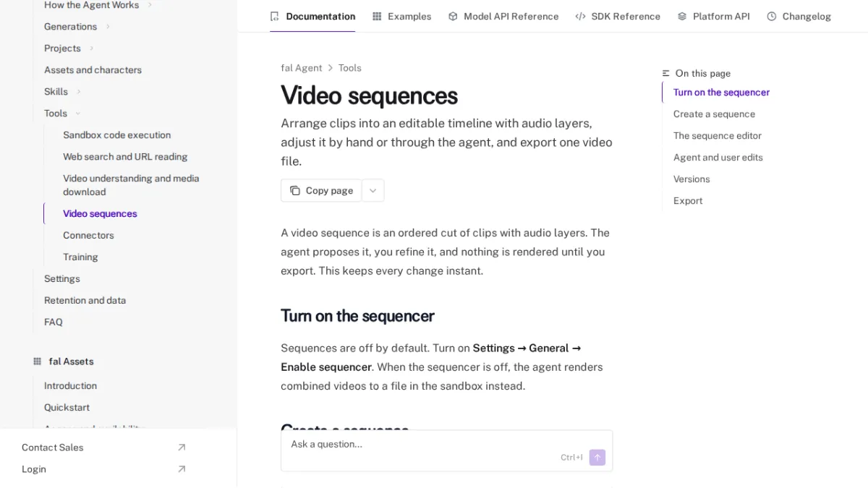
Task: Expand the Skills sidebar section
Action: tap(79, 92)
